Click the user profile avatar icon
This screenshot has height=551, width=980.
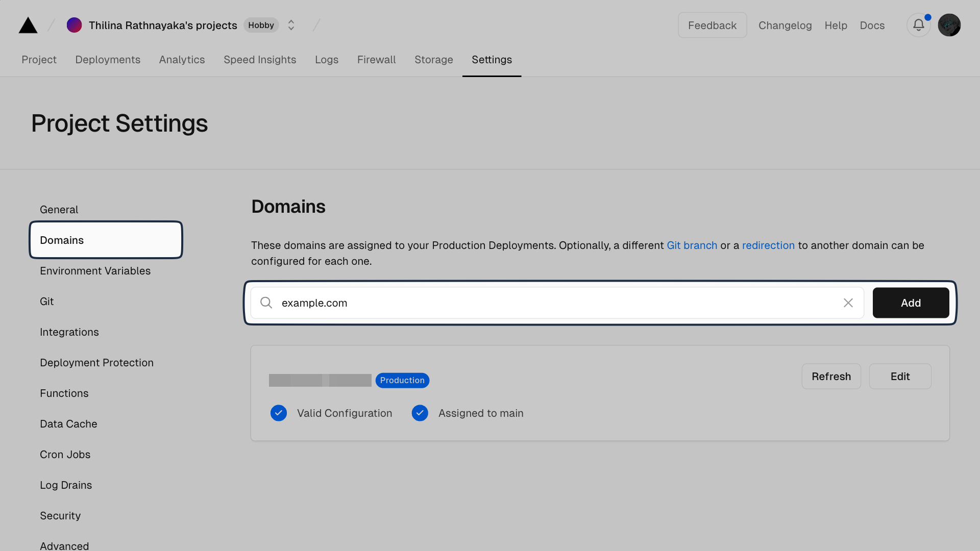point(948,25)
